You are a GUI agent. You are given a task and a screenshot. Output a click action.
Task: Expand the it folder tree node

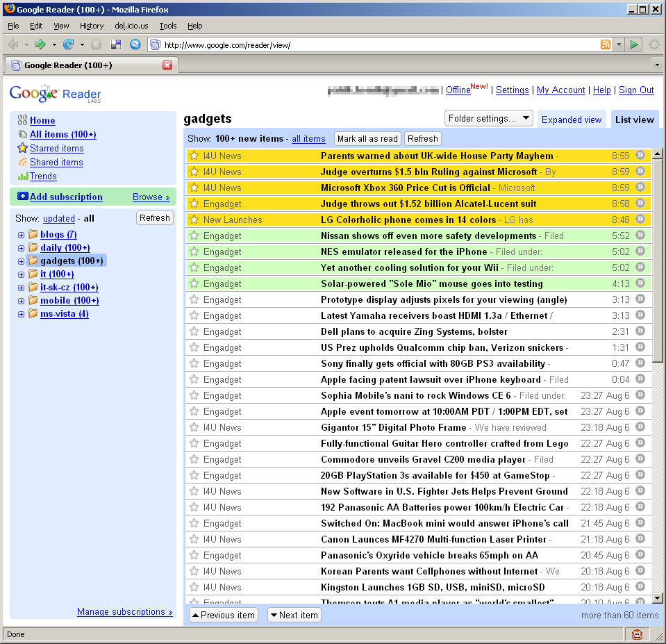tap(22, 274)
